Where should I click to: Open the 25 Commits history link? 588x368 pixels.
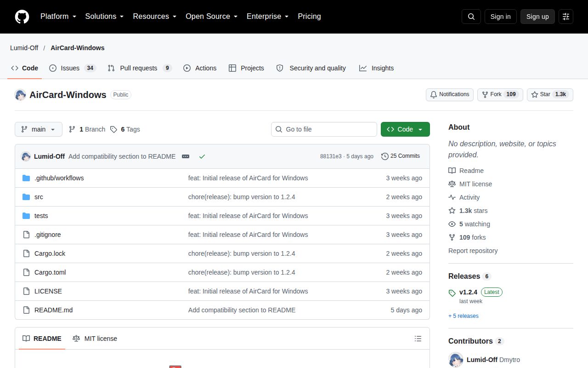[x=401, y=156]
